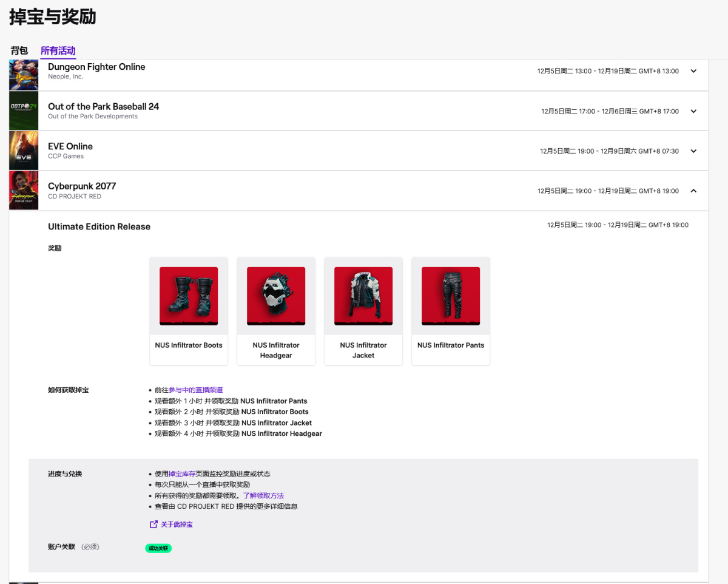Click the Out of the Park Developments text
The width and height of the screenshot is (728, 584).
pos(93,116)
